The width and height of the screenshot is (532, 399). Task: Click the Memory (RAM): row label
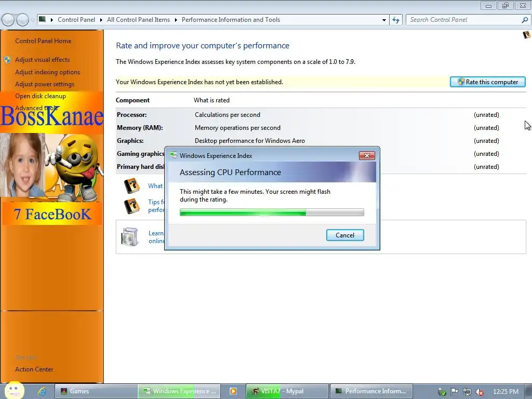tap(140, 128)
